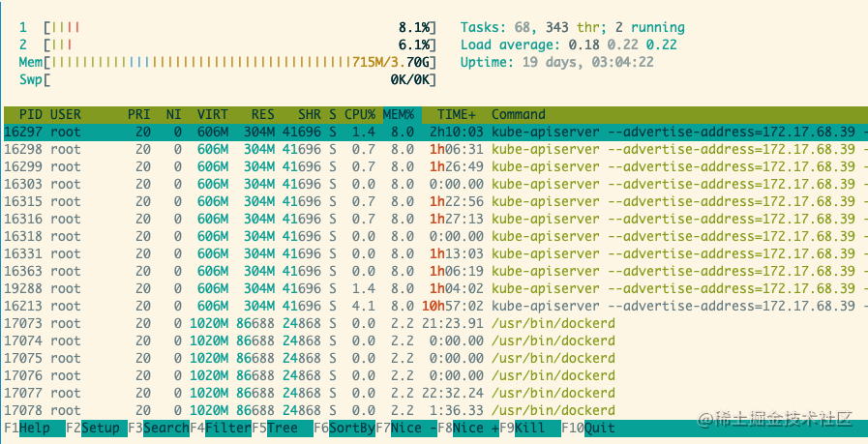This screenshot has height=444, width=868.
Task: Select the process row with PID 16213
Action: (x=434, y=306)
